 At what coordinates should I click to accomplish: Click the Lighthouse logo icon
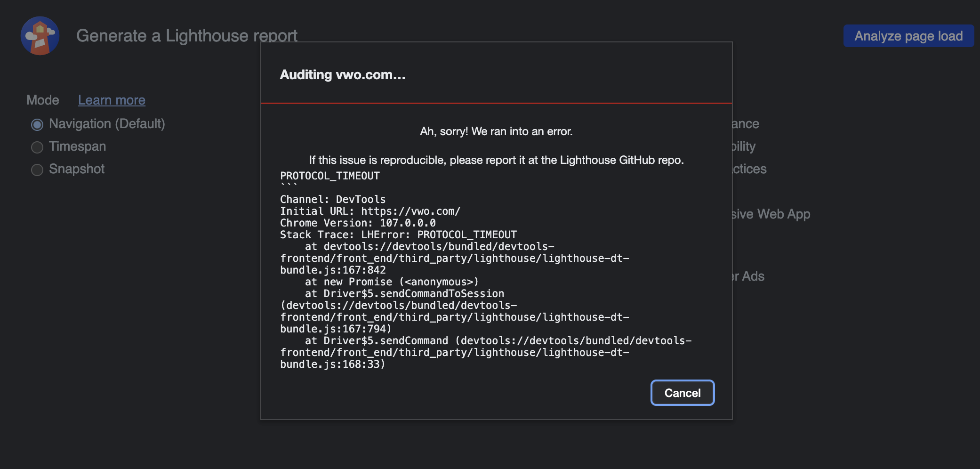pos(40,35)
